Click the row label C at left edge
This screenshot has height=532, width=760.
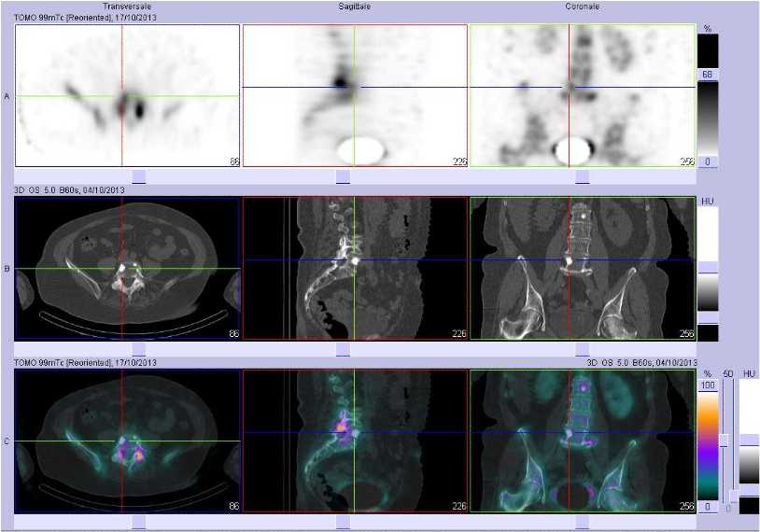click(x=7, y=441)
